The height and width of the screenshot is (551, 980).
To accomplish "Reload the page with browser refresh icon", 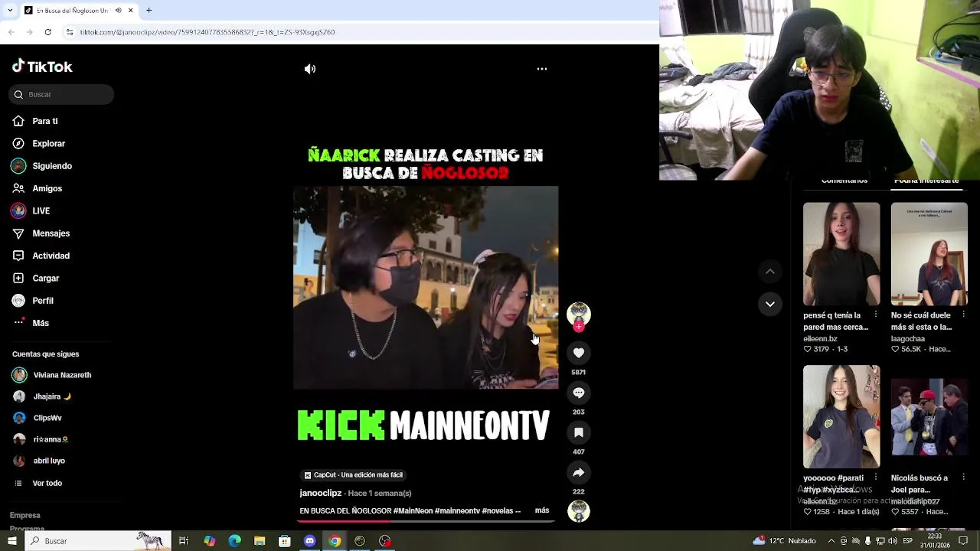I will click(47, 32).
